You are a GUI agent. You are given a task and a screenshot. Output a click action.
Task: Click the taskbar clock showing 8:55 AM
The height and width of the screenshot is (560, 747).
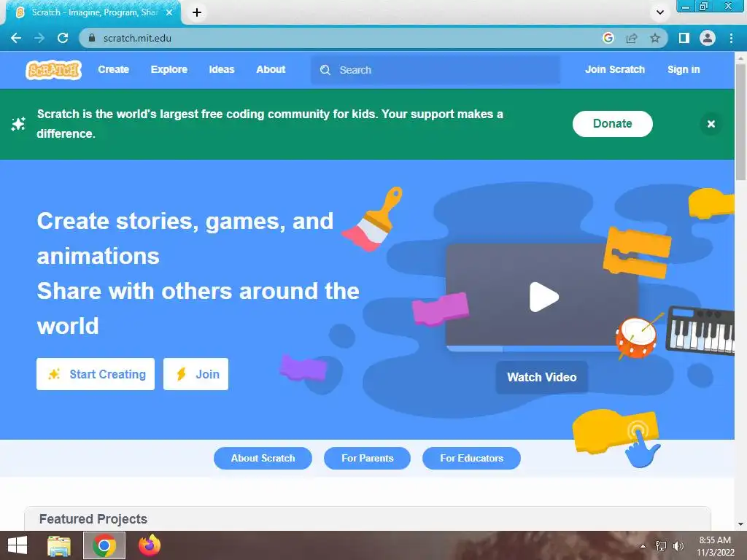(x=715, y=546)
